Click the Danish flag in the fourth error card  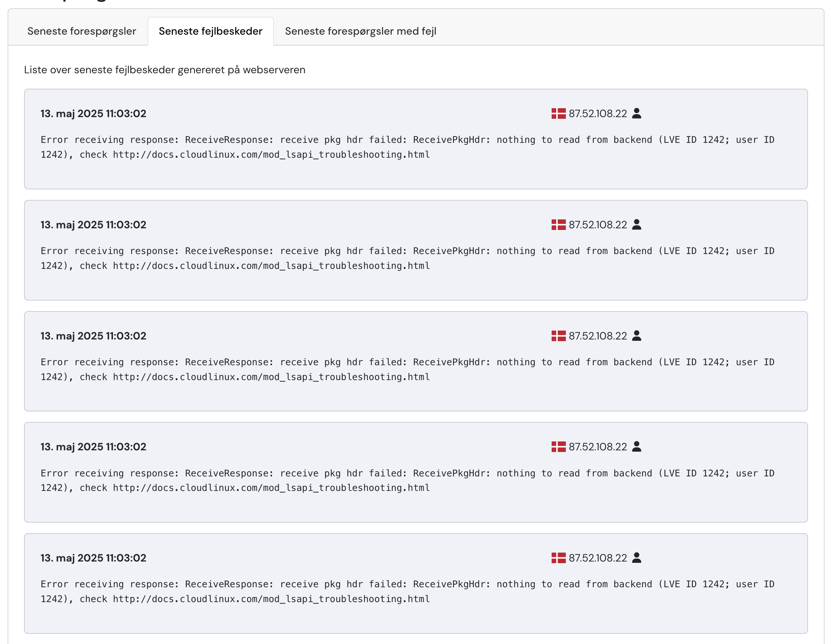[558, 447]
